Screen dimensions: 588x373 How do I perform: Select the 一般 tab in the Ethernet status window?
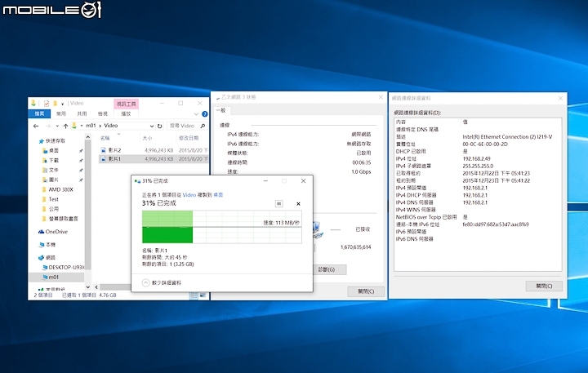tap(221, 110)
